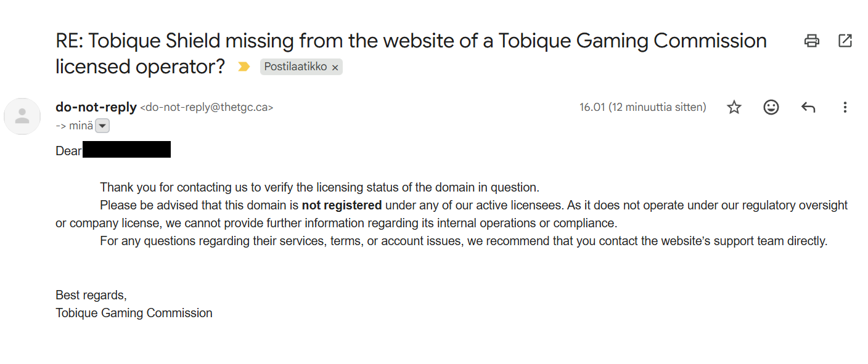The image size is (868, 364).
Task: Click the redacted recipient name
Action: (126, 150)
